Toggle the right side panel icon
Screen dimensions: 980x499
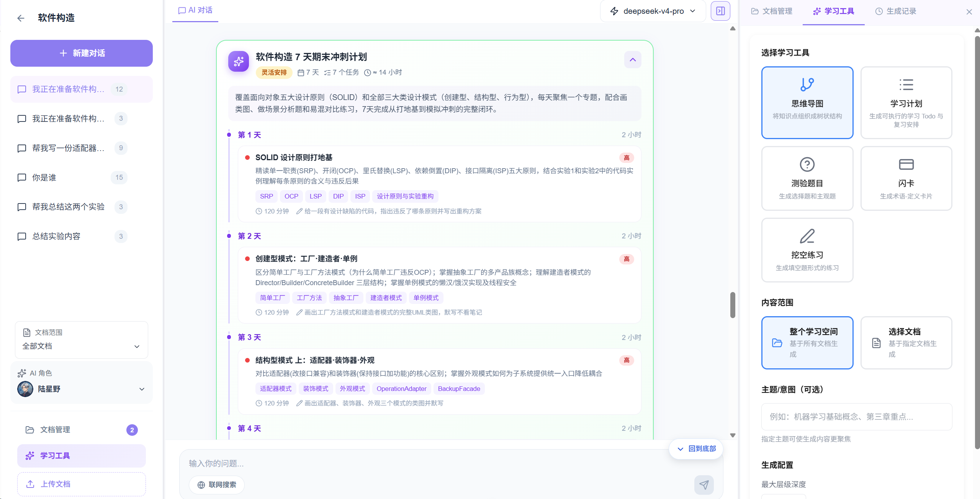[x=720, y=11]
